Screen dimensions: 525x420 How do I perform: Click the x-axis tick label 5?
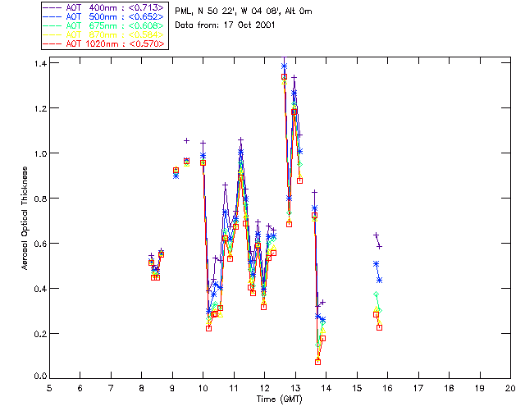tap(49, 388)
